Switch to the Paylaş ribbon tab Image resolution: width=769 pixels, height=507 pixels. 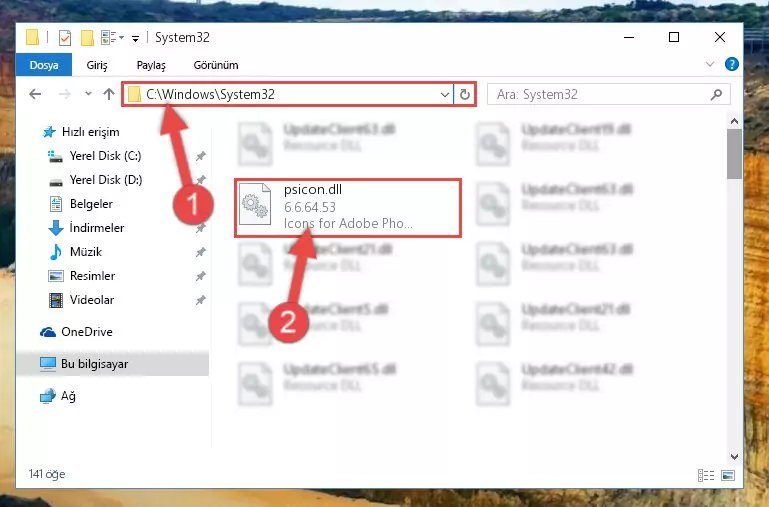(151, 65)
